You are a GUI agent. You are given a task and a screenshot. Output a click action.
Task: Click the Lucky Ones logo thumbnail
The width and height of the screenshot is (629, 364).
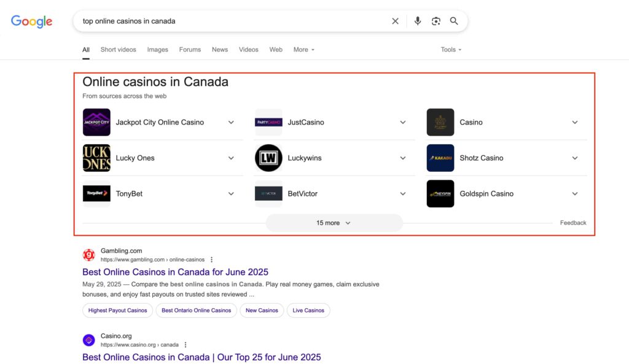click(96, 158)
